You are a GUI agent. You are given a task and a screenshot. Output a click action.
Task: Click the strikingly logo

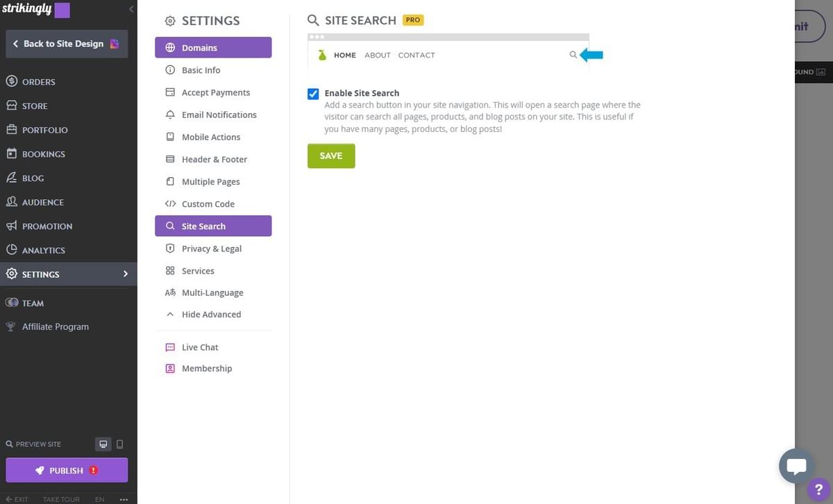(x=26, y=10)
